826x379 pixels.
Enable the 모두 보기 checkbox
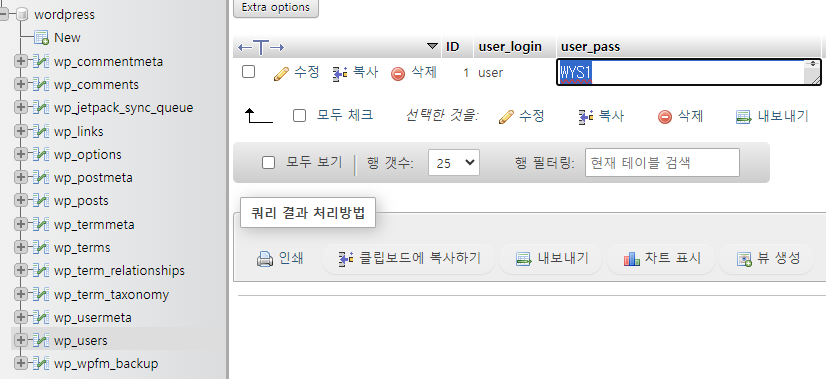269,163
